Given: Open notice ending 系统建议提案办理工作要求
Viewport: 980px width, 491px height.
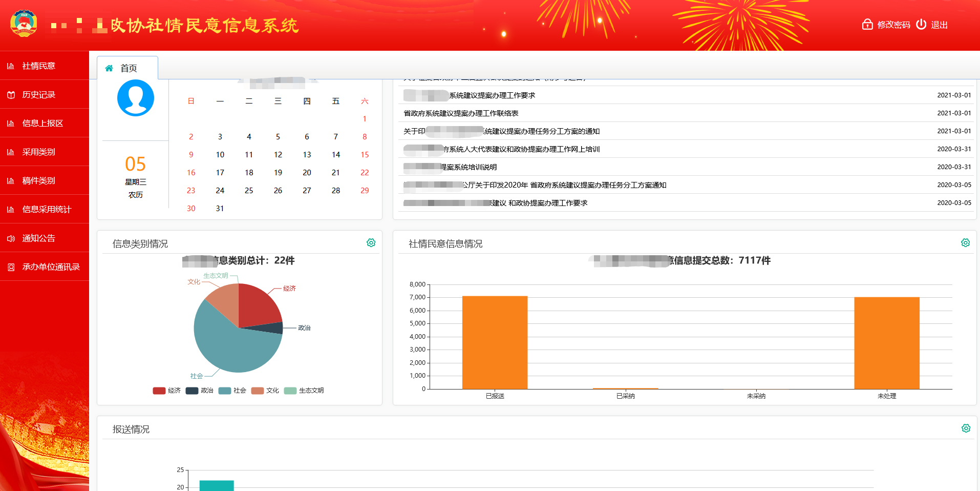Looking at the screenshot, I should pos(470,95).
